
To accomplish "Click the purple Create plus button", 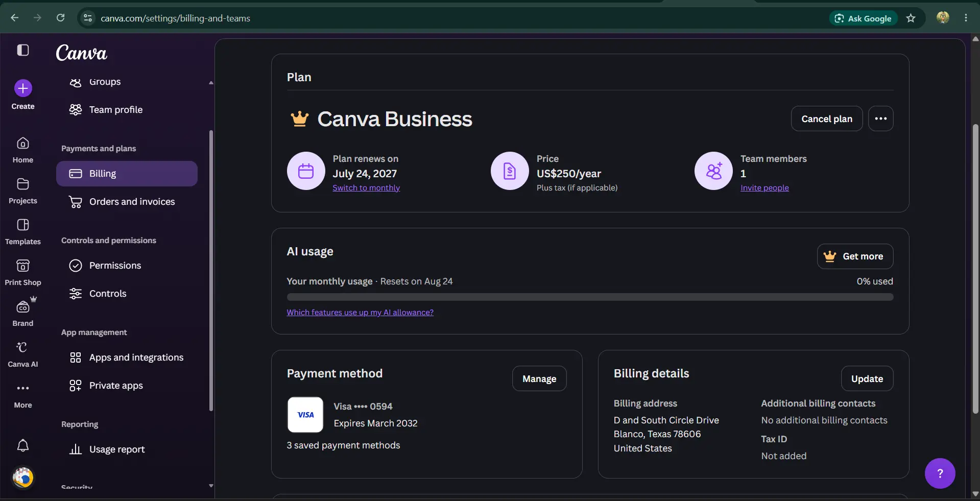I will pos(23,88).
